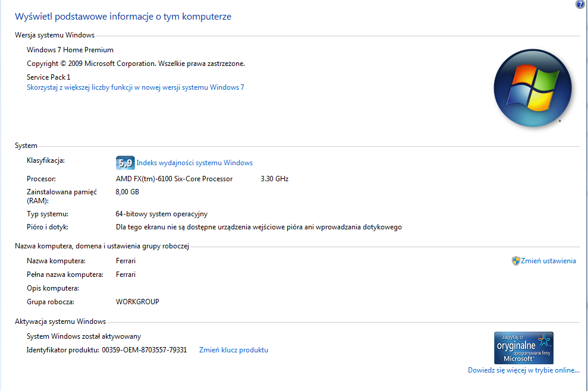Click the Zainstalowana pamięć (RAM) label
This screenshot has height=391, width=588.
coord(62,196)
